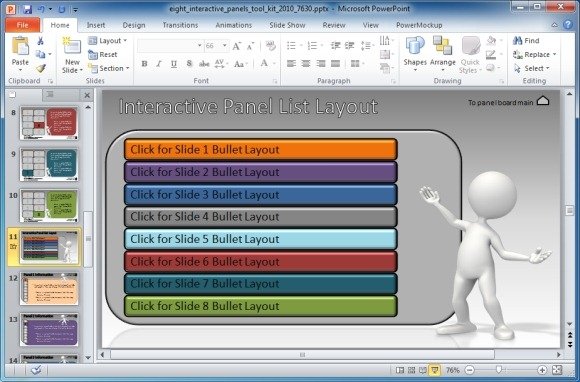Switch to the Transitions tab
This screenshot has width=580, height=382.
click(x=181, y=25)
